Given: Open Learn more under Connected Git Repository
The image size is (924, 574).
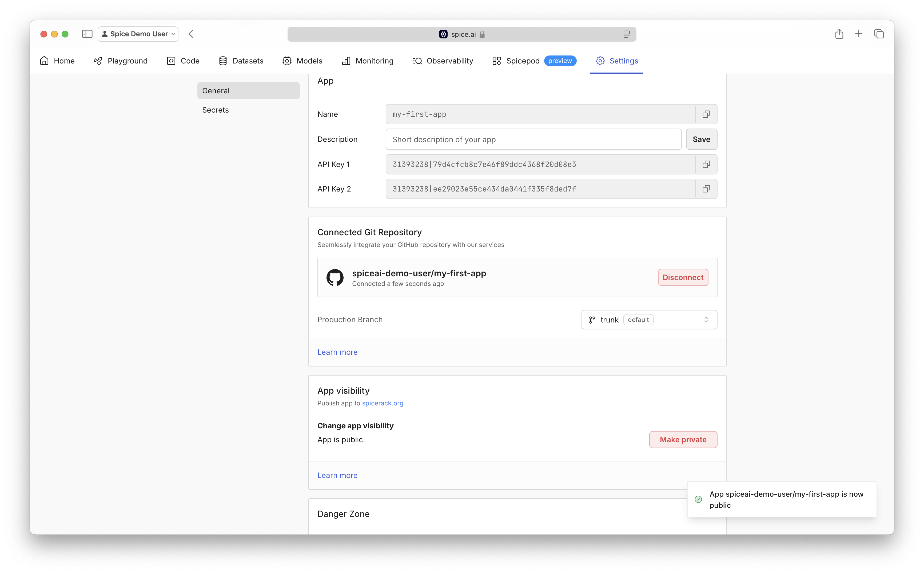Looking at the screenshot, I should pyautogui.click(x=337, y=352).
